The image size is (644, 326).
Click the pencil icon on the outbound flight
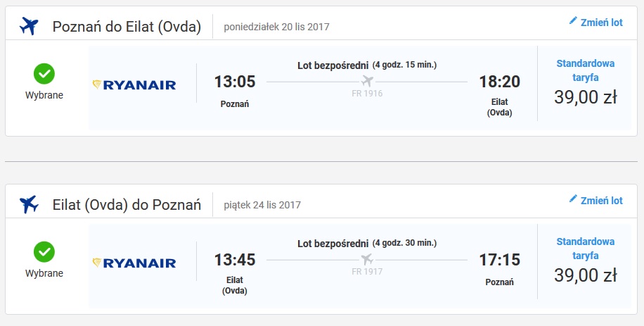pyautogui.click(x=573, y=20)
